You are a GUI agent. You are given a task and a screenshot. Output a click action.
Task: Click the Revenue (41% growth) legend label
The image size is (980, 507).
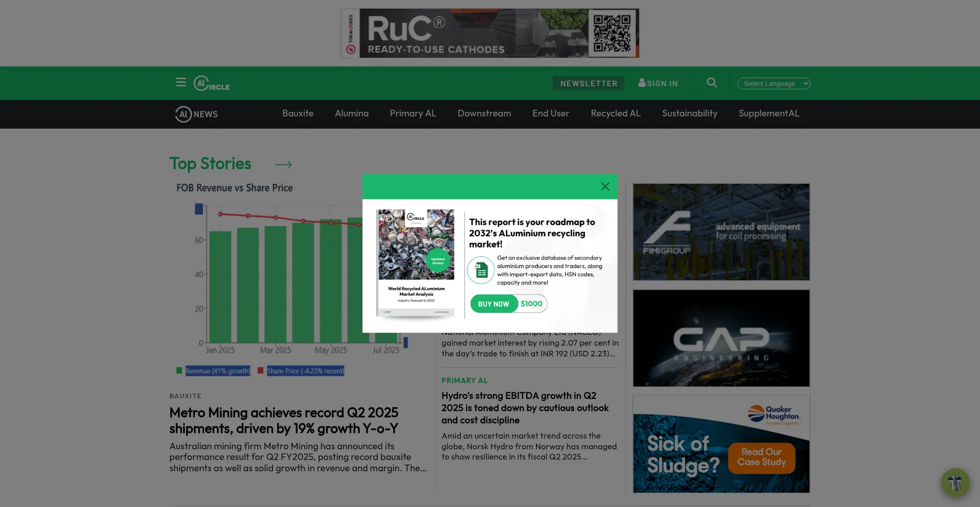pyautogui.click(x=218, y=371)
